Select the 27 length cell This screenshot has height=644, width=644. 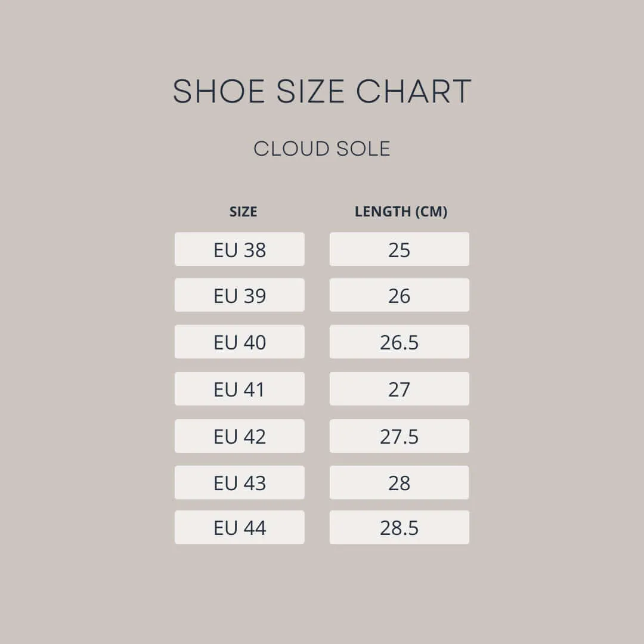pos(400,389)
